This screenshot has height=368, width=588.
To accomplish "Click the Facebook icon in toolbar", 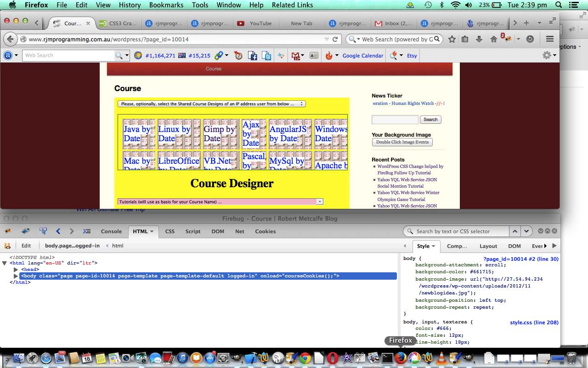I will (252, 56).
